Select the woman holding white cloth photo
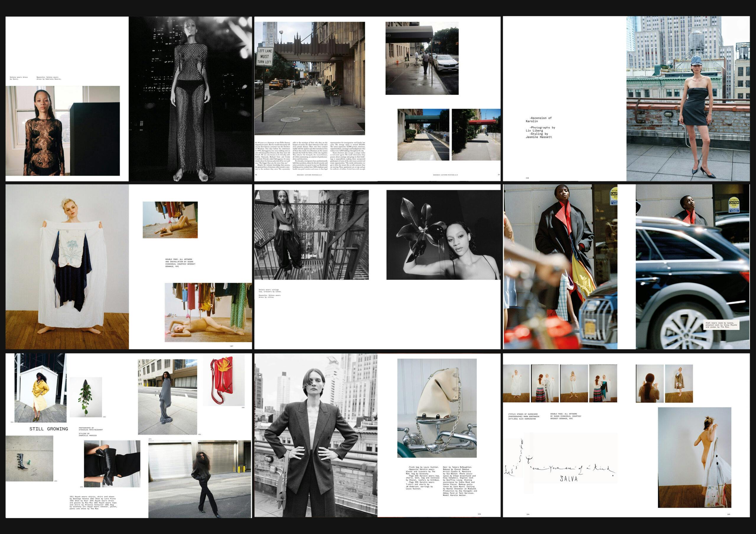This screenshot has width=756, height=534. pos(67,266)
